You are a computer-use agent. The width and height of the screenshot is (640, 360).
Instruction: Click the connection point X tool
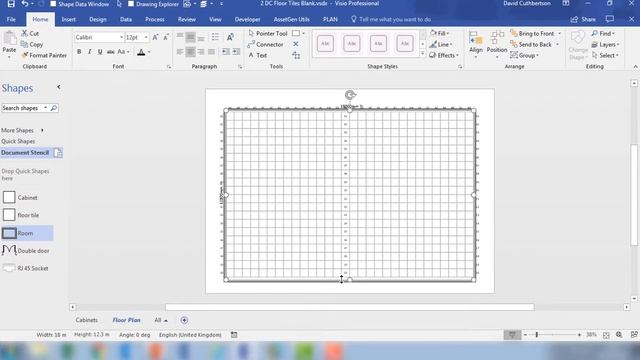coord(296,44)
